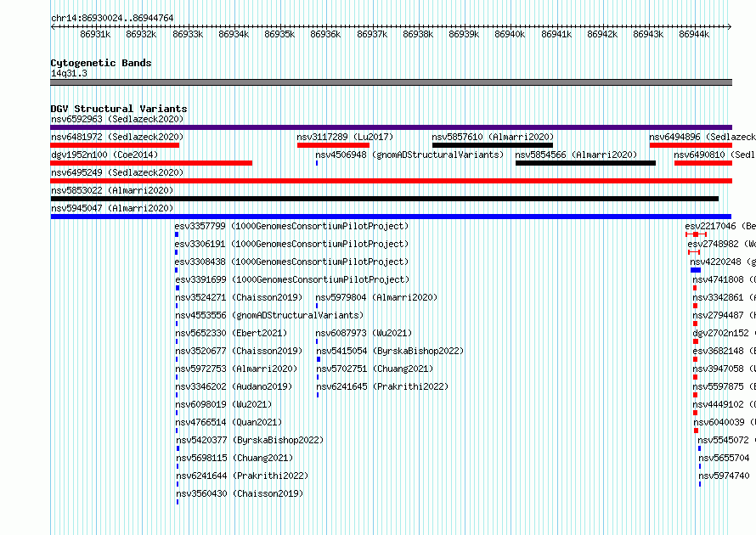This screenshot has height=535, width=756.
Task: Click the long red nsv6495249 bar
Action: click(391, 181)
